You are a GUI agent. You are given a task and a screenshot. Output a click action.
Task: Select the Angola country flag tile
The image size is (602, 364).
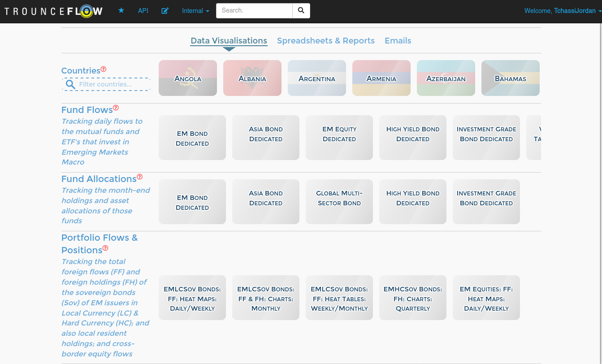click(x=187, y=78)
